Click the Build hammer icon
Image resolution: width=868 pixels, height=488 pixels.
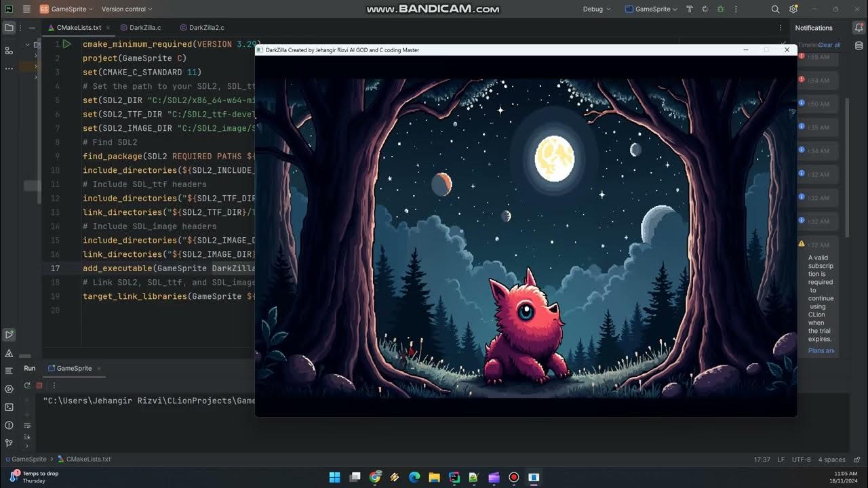click(x=690, y=9)
